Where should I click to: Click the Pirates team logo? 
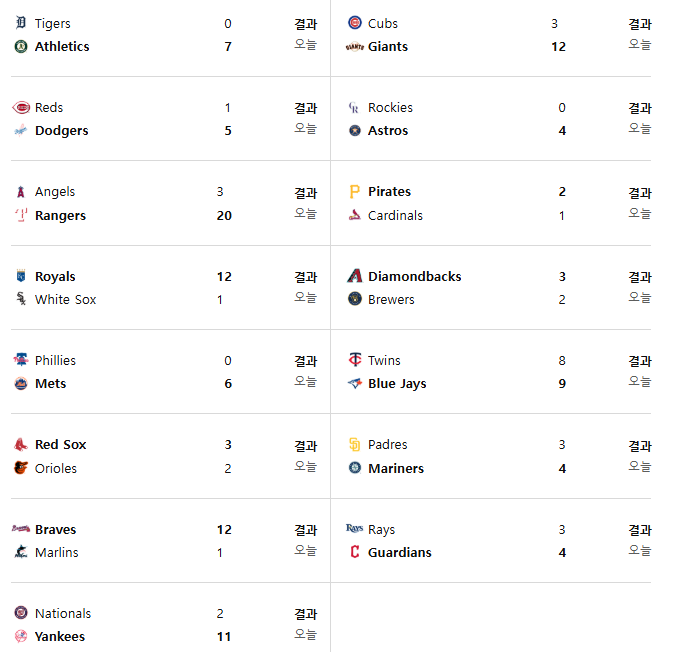(x=354, y=191)
